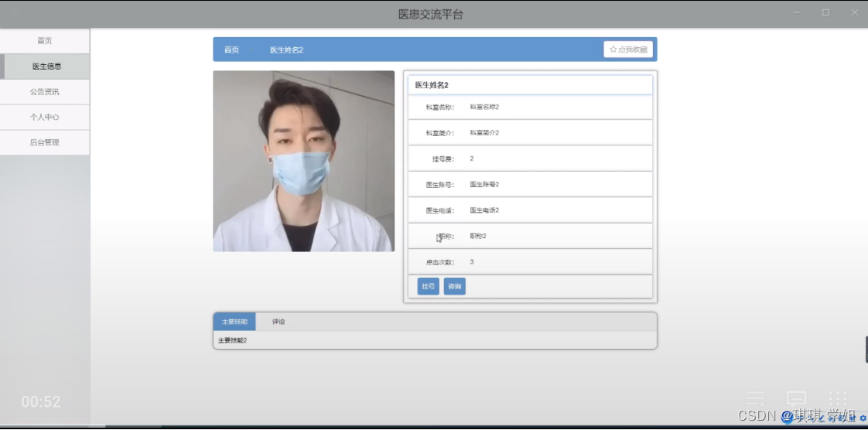Maximize the 医患交流平台 window

click(x=825, y=12)
